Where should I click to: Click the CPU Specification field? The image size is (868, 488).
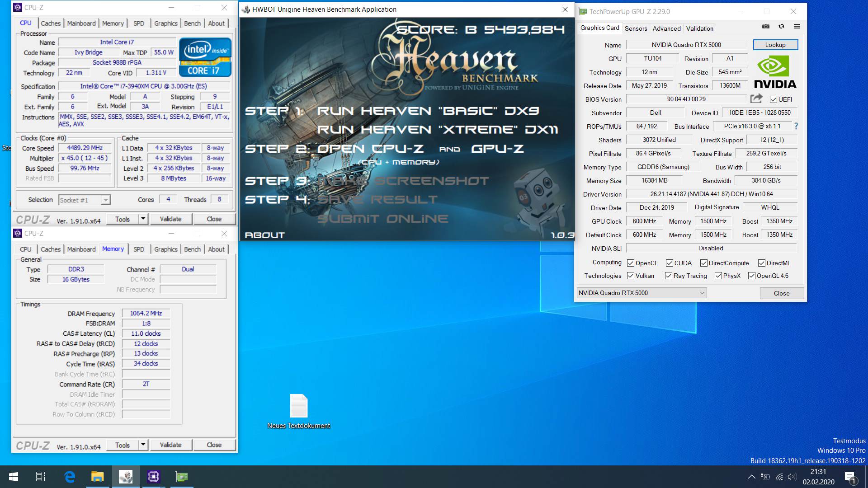click(144, 86)
